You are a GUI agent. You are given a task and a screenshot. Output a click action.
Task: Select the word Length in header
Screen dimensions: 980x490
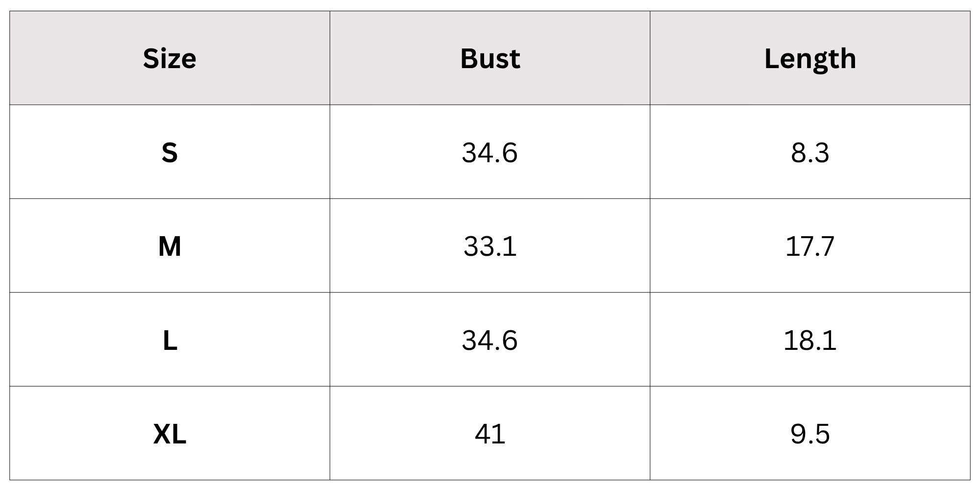[810, 60]
